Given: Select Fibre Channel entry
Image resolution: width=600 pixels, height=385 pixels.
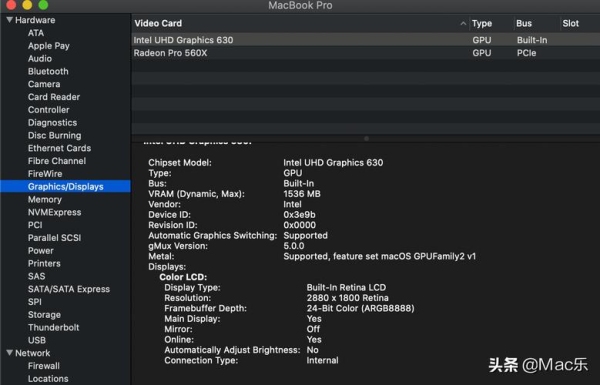Looking at the screenshot, I should 57,161.
